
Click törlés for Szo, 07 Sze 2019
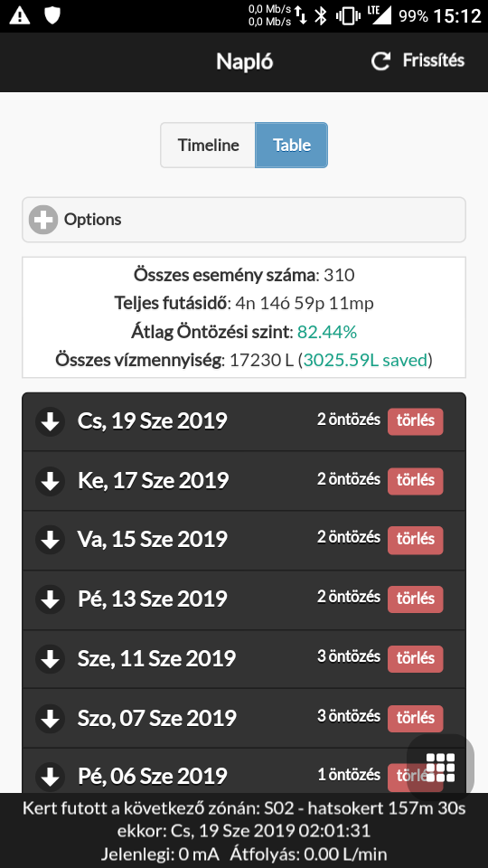click(x=416, y=719)
